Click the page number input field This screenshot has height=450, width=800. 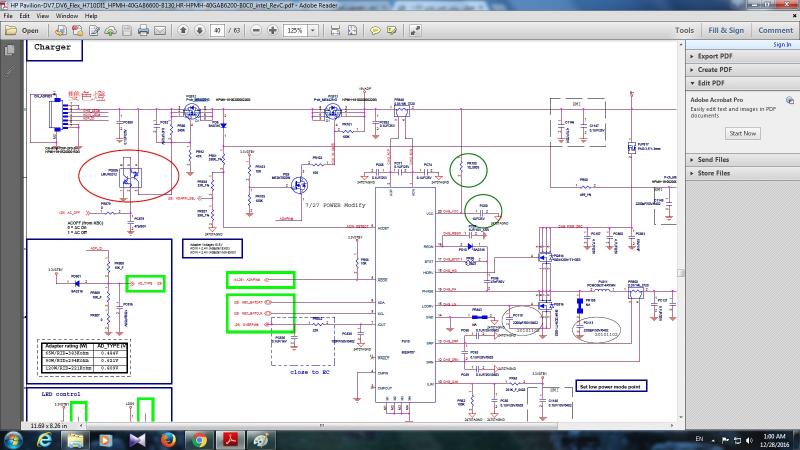[x=217, y=31]
